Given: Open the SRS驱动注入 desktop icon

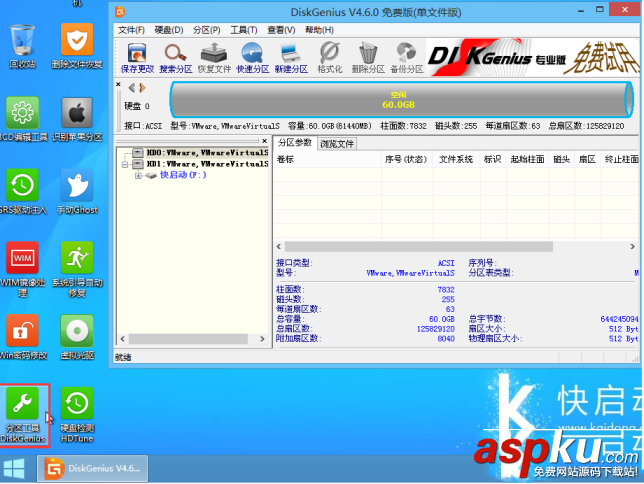Looking at the screenshot, I should coord(23,192).
